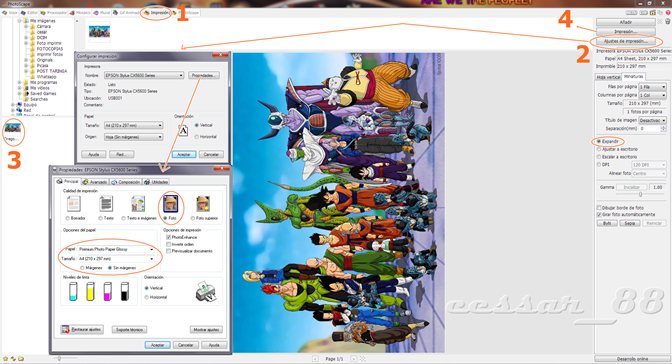Screen dimensions: 672x364
Task: Select the Texto print quality icon
Action: [106, 204]
